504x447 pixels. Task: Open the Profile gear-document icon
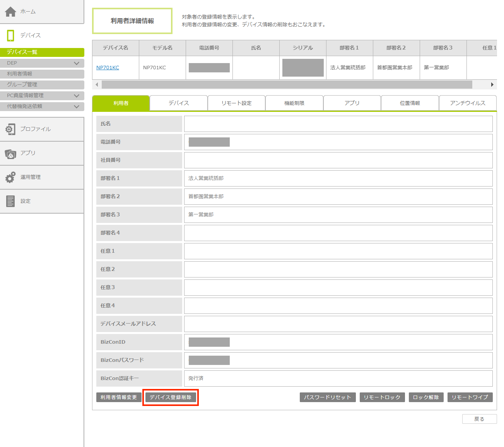10,129
